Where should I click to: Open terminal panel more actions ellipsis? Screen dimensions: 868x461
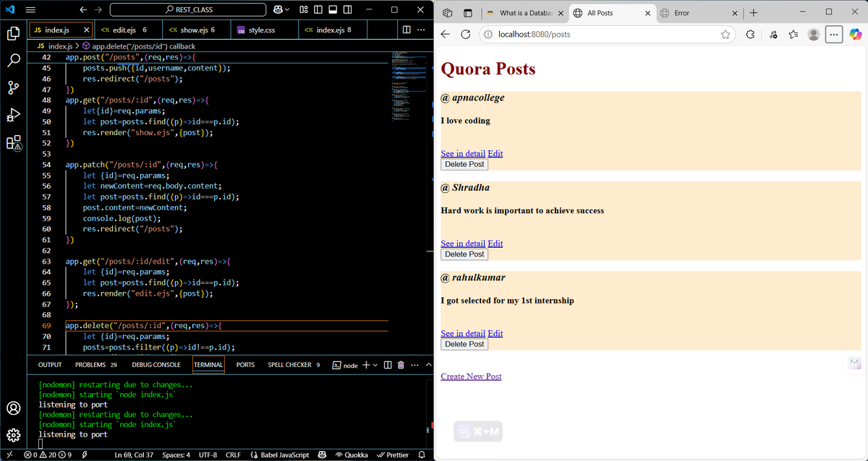[x=414, y=365]
